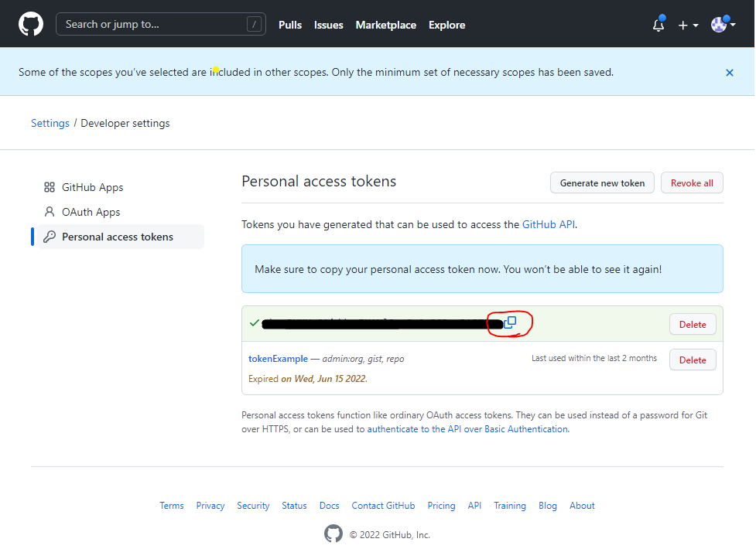Viewport: 756px width, 549px height.
Task: Open the profile avatar menu
Action: tap(723, 24)
